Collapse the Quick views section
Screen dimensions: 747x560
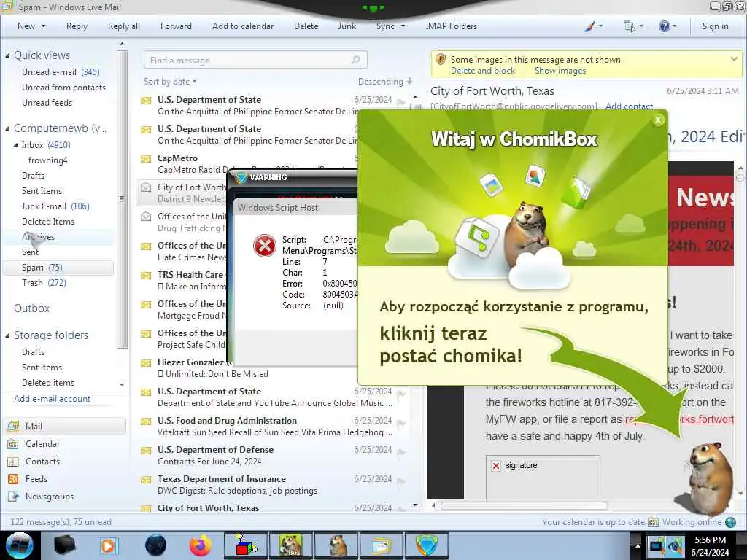pyautogui.click(x=7, y=55)
